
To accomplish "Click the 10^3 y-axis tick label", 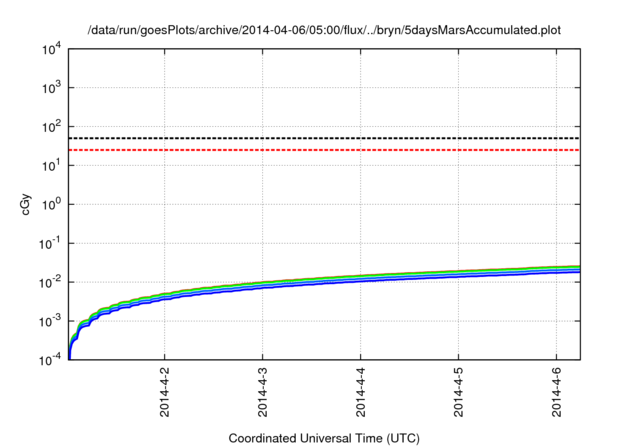I will point(51,88).
